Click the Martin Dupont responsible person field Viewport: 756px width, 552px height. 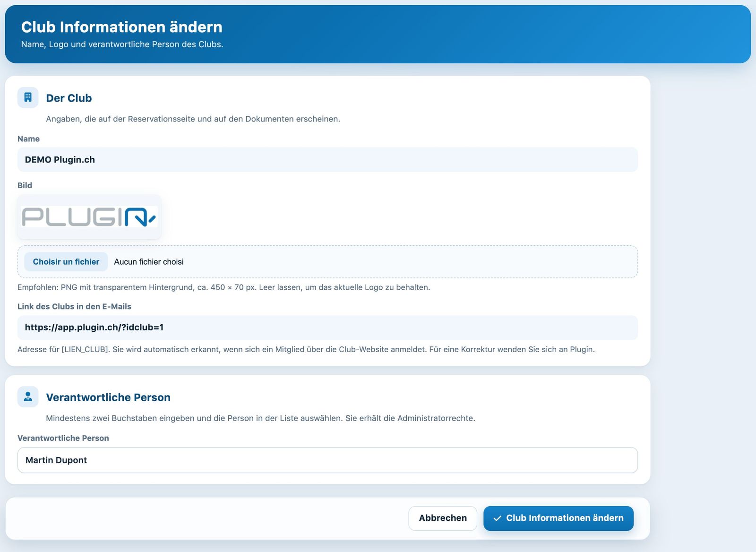(327, 460)
